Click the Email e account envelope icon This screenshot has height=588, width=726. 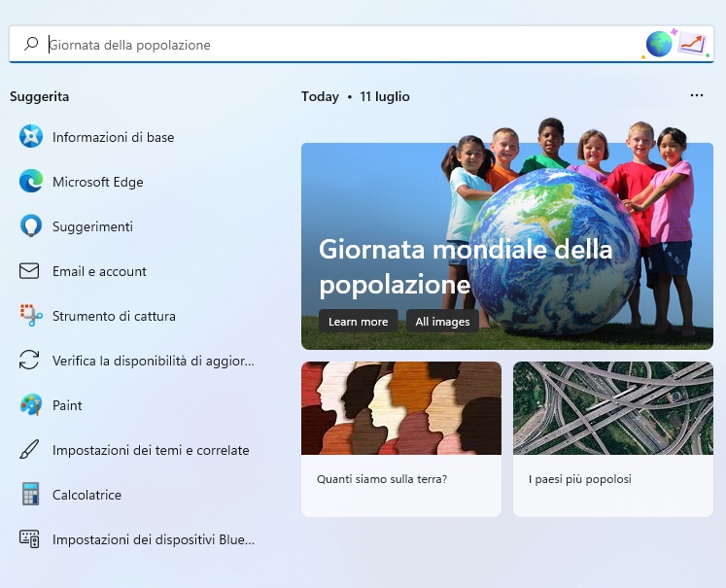point(29,271)
